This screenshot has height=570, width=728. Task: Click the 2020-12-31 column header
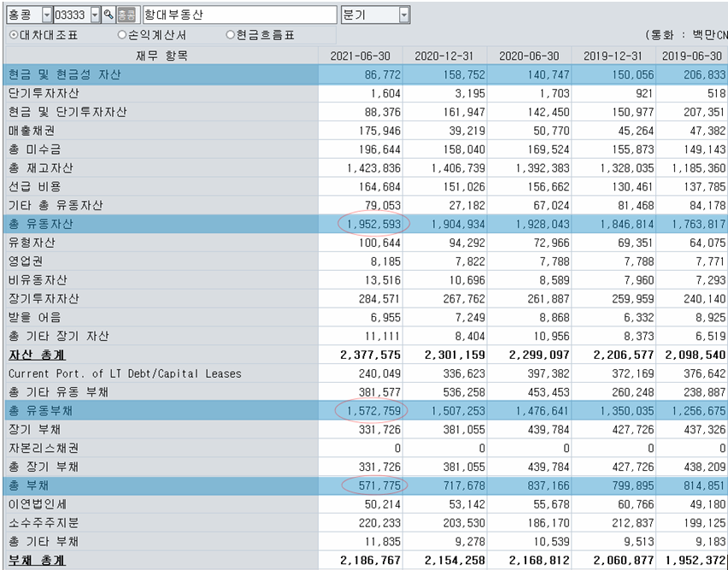444,56
